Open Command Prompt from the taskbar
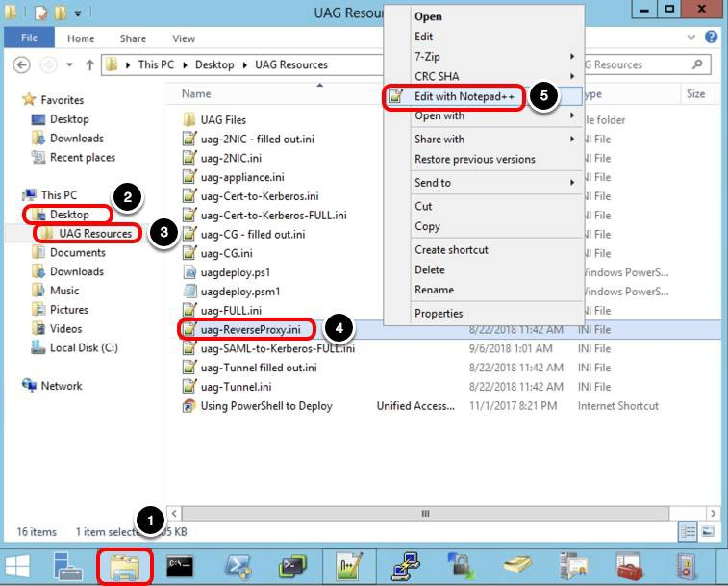 (x=180, y=567)
